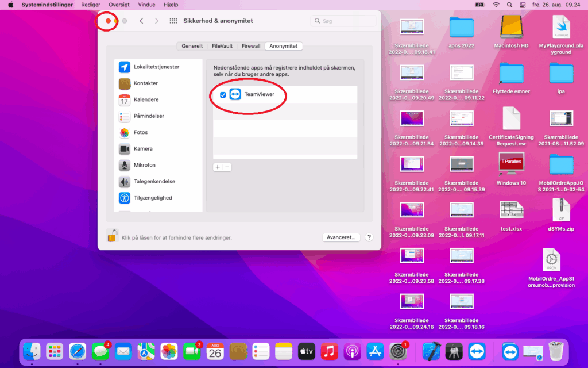Show all preferences grid icon
This screenshot has height=368, width=588.
pos(173,21)
